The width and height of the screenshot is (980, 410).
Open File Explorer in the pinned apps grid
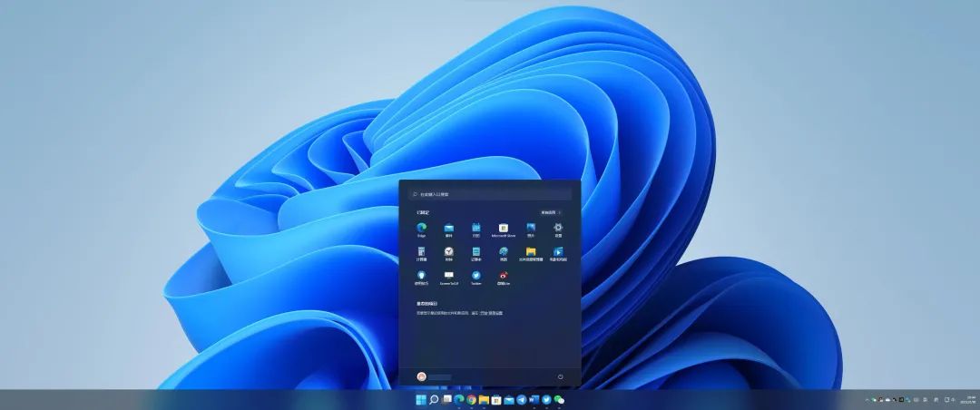pos(531,254)
